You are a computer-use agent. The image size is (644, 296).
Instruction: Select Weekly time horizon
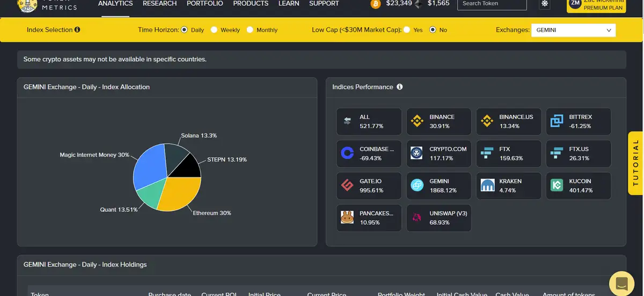pos(214,30)
